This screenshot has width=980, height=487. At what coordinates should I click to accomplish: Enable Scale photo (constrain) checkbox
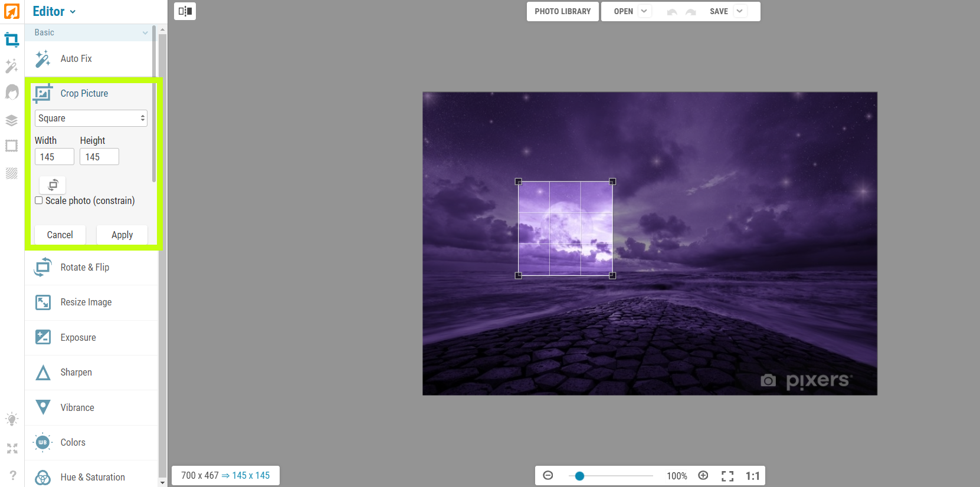pyautogui.click(x=39, y=200)
